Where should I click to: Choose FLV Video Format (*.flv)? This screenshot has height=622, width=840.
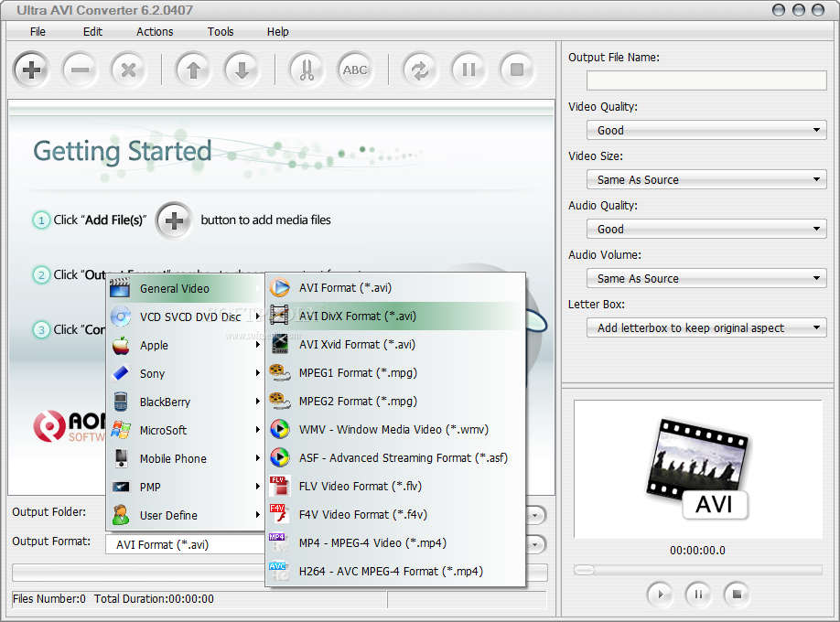[395, 487]
